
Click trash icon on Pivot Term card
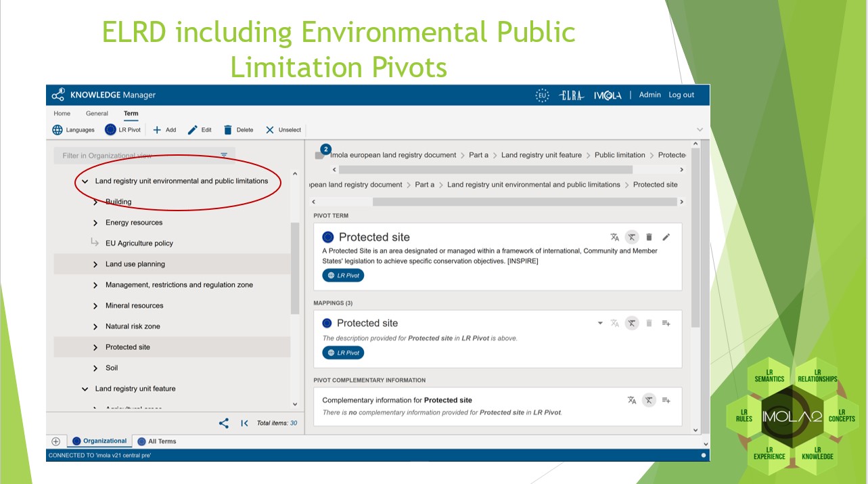click(649, 237)
